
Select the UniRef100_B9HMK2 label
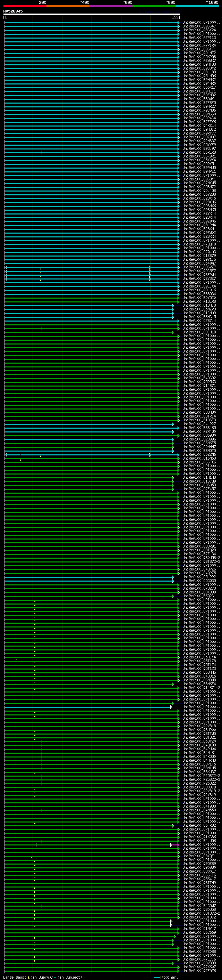point(199,80)
